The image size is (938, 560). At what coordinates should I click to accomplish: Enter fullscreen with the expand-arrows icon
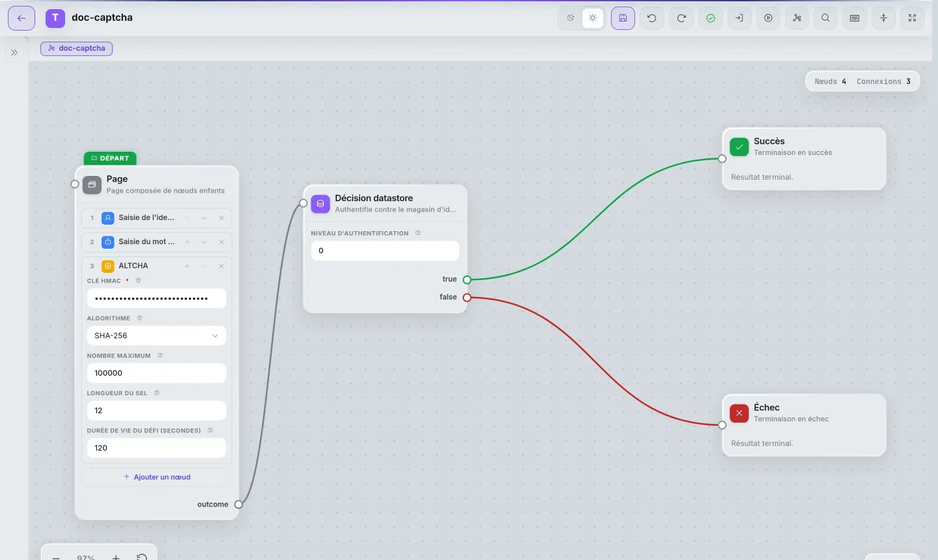coord(913,18)
